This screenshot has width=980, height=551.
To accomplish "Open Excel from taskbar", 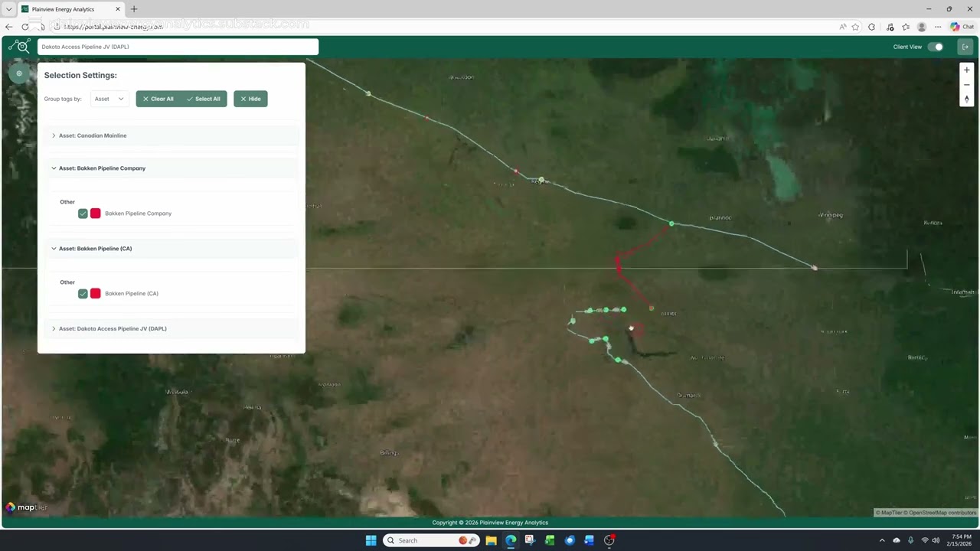I will point(550,540).
